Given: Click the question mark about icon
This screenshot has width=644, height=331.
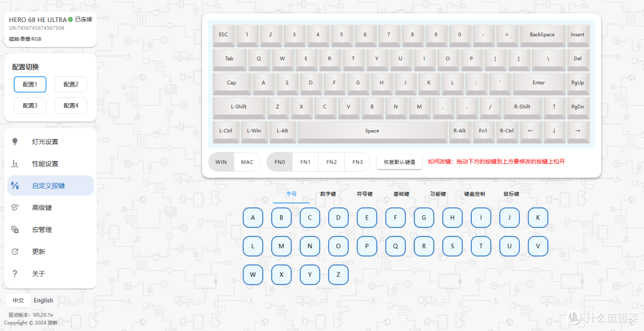Looking at the screenshot, I should coord(15,274).
